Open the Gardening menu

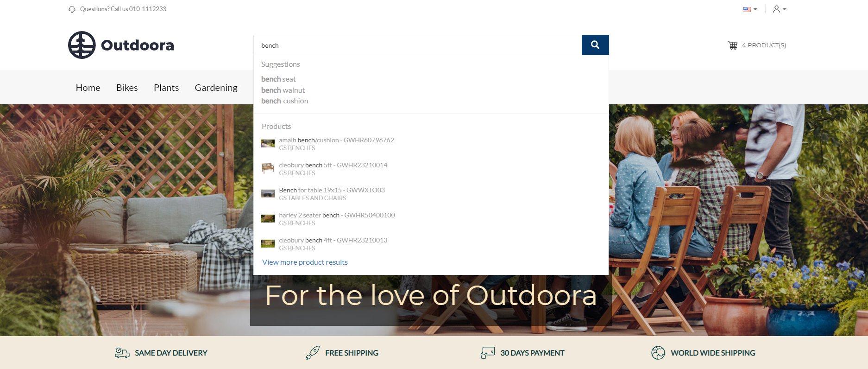[216, 88]
